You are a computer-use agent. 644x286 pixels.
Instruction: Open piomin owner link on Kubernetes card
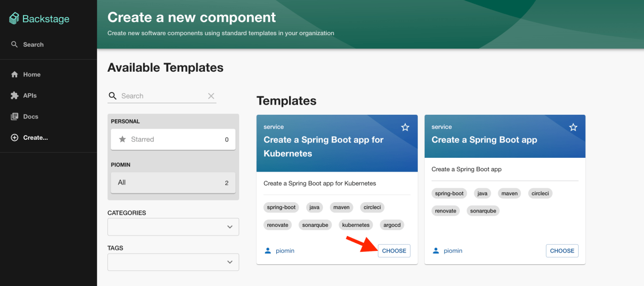click(285, 251)
